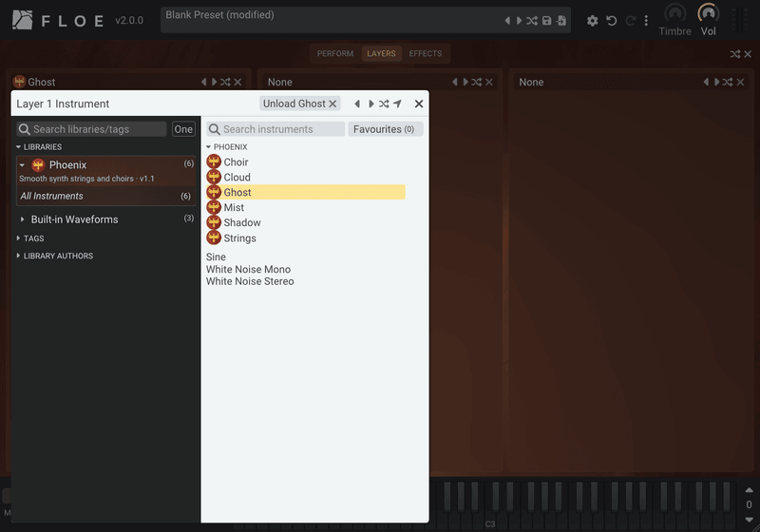The image size is (760, 532).
Task: Adjust the Vol knob
Action: click(x=708, y=13)
